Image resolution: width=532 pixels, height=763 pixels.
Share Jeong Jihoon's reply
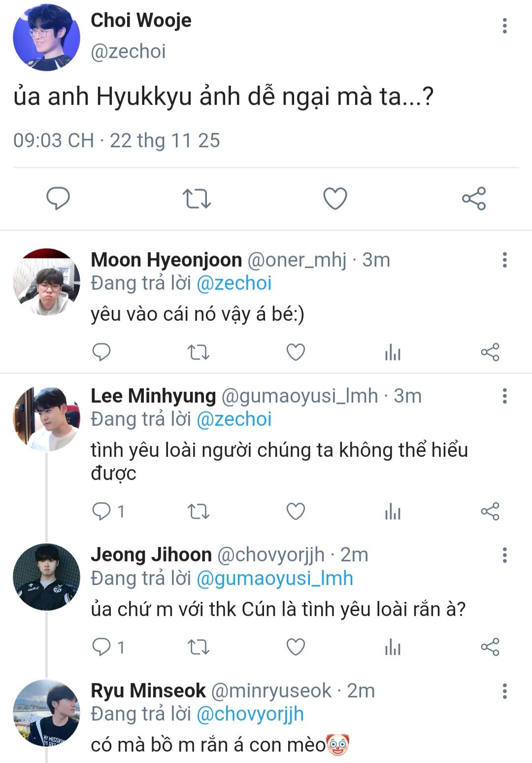pyautogui.click(x=490, y=647)
